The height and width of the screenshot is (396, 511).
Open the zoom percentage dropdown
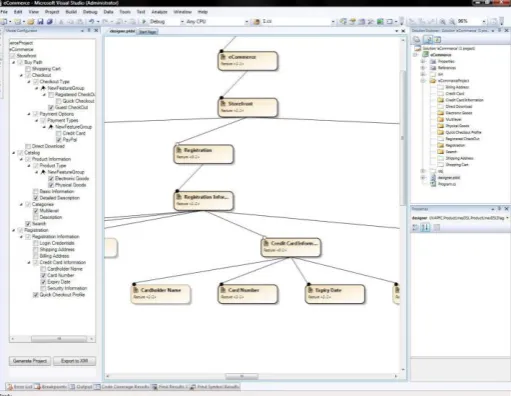point(484,21)
